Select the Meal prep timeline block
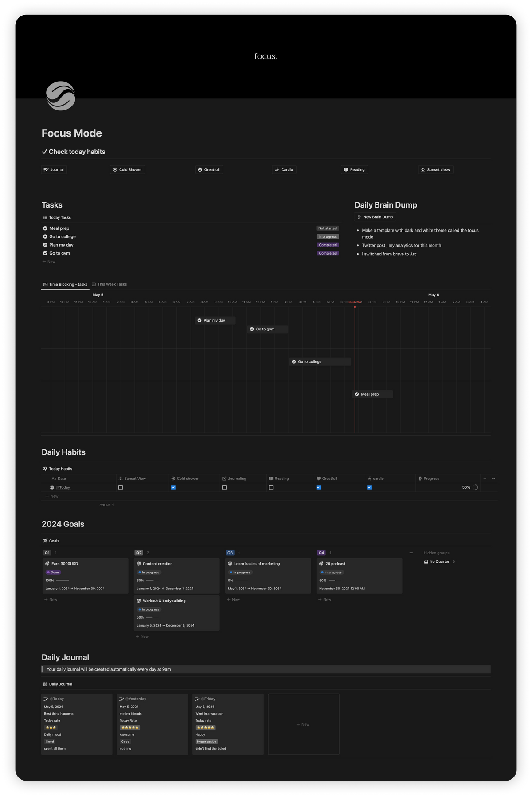 tap(372, 394)
